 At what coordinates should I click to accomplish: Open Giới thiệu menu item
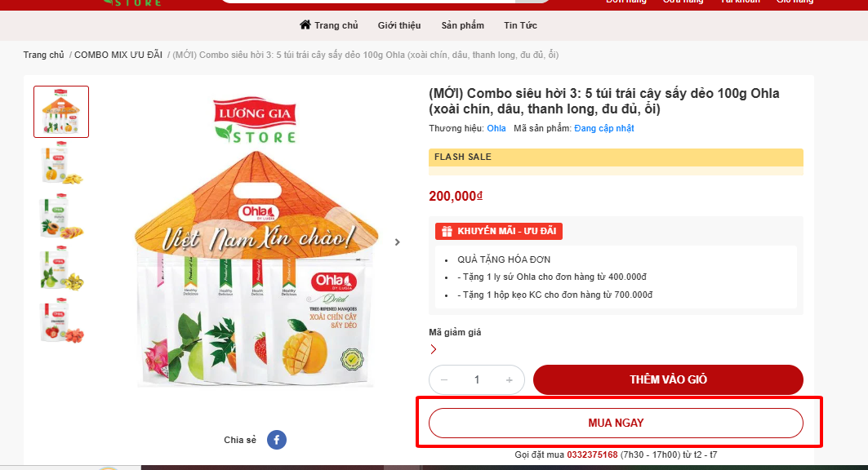(399, 25)
